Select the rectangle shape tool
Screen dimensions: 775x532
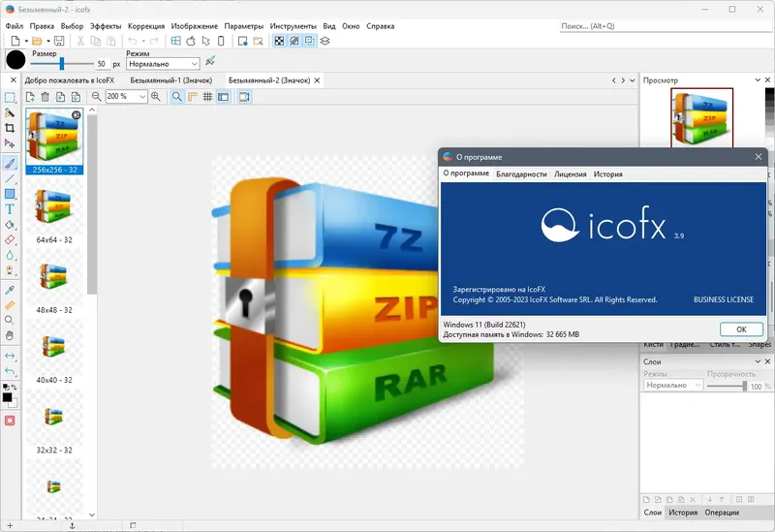pyautogui.click(x=10, y=194)
